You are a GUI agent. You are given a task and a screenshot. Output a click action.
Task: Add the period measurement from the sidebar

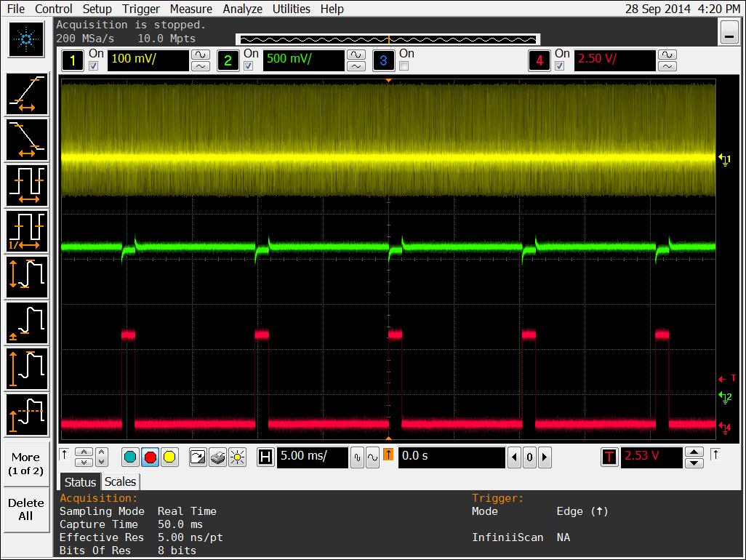coord(27,185)
